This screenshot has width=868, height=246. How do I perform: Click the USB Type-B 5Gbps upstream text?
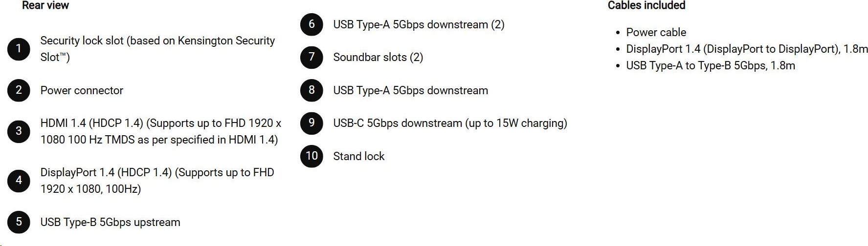[110, 222]
